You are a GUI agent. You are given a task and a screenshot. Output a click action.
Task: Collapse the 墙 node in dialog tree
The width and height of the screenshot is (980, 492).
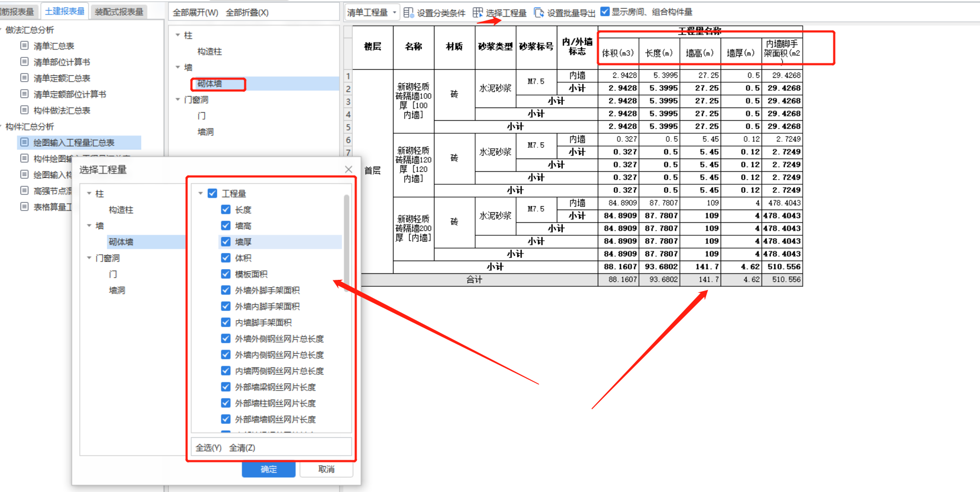pyautogui.click(x=89, y=226)
